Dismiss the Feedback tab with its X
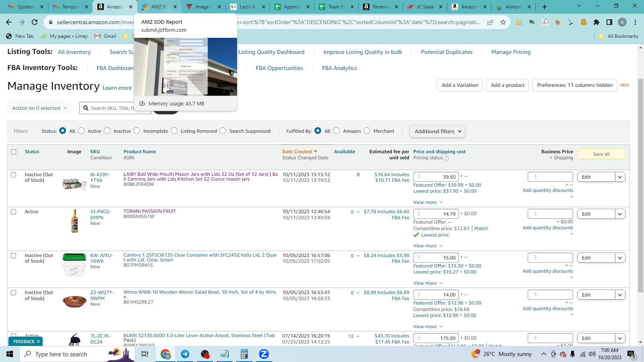The width and height of the screenshot is (644, 362). coord(38,341)
